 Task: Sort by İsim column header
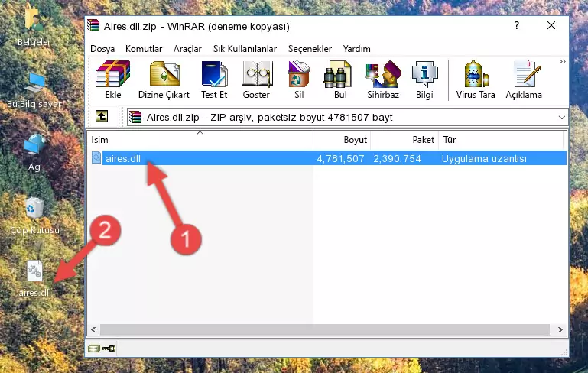(200, 140)
